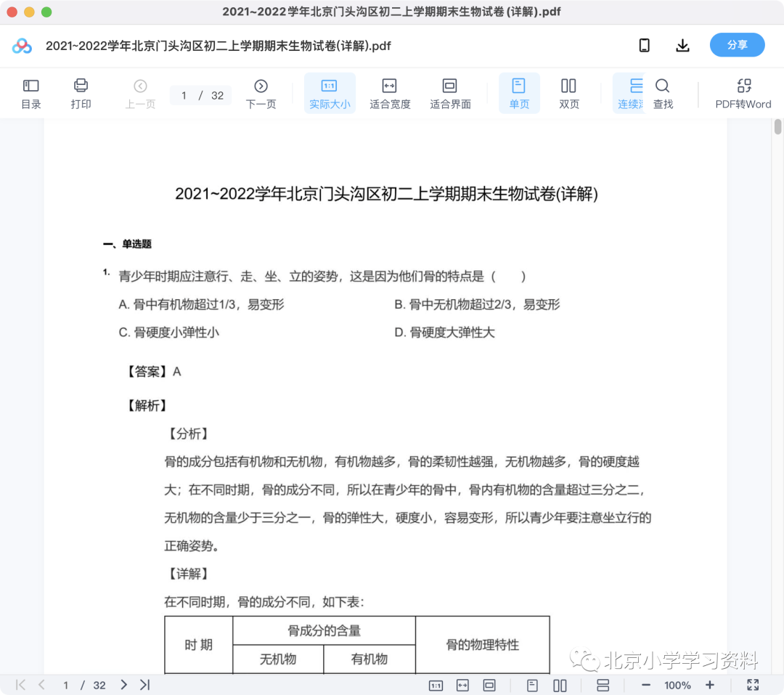The image size is (784, 695).
Task: Click the 有机物 table cell
Action: [x=369, y=659]
